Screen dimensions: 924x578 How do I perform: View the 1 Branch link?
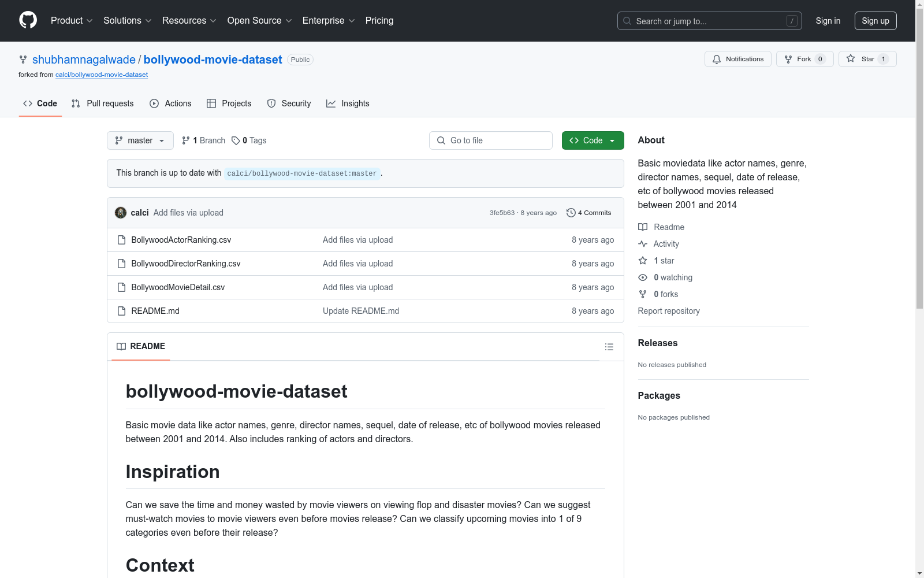click(x=203, y=140)
